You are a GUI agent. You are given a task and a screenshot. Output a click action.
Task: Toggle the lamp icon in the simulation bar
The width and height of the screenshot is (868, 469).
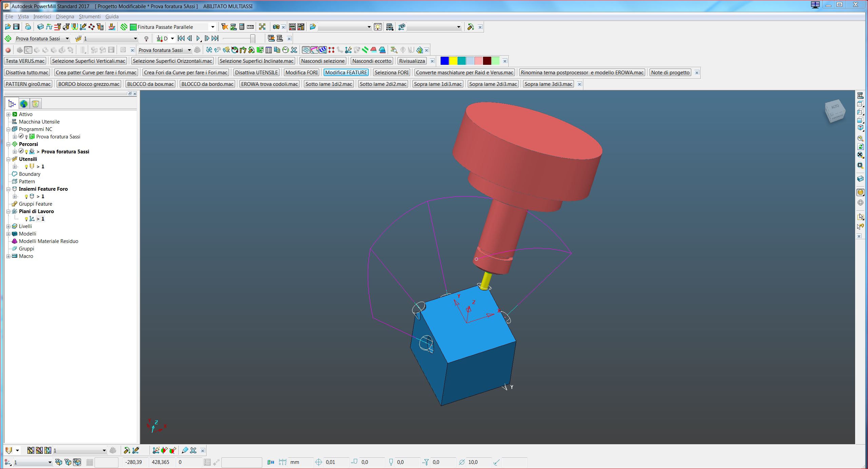pyautogui.click(x=146, y=38)
